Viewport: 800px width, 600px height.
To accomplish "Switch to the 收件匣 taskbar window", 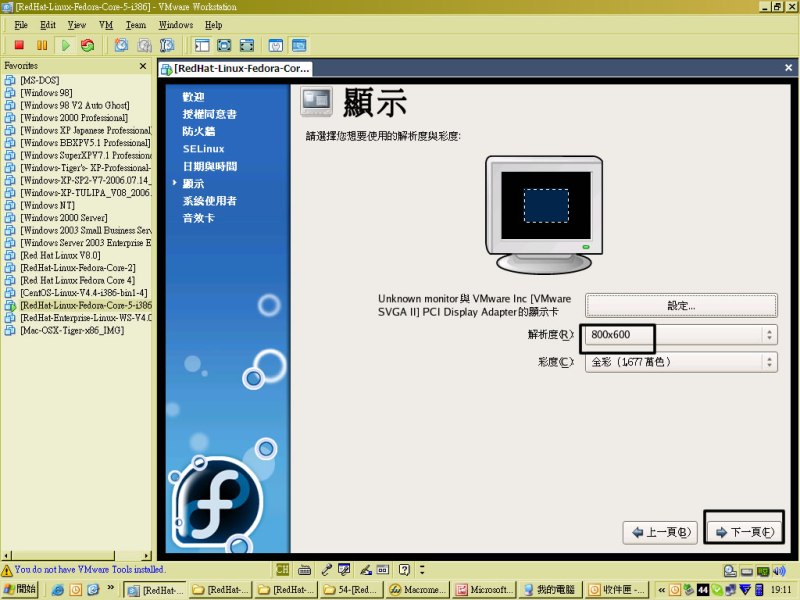I will point(617,590).
